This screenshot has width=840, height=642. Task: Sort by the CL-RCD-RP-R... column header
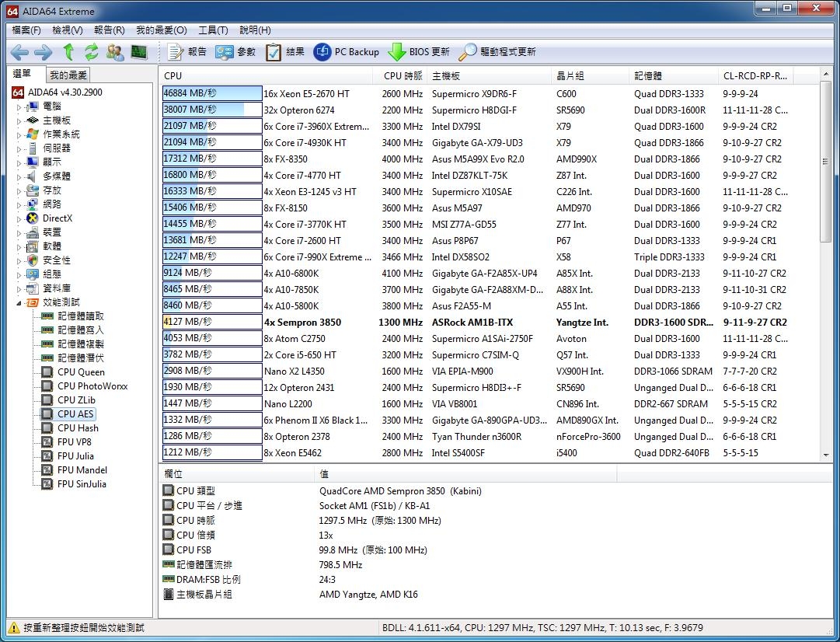point(755,76)
